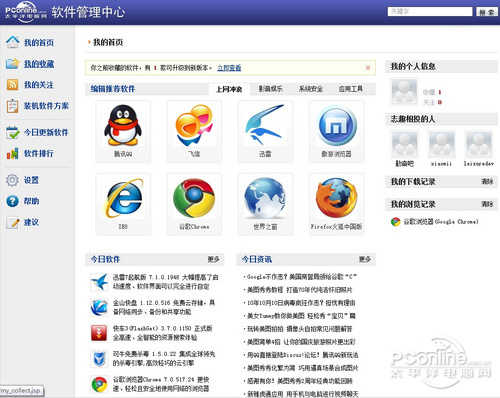Select the 谷歌Chrome icon in recommended software
This screenshot has width=500, height=398.
click(194, 198)
